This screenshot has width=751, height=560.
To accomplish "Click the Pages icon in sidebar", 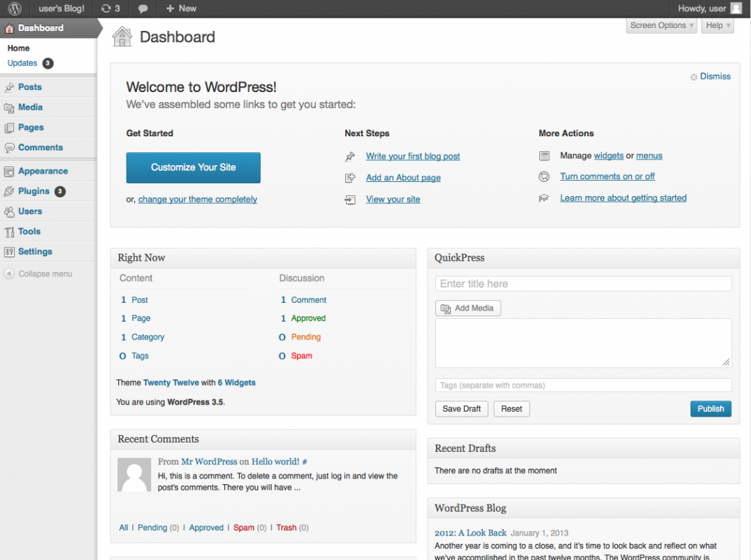I will click(x=9, y=128).
